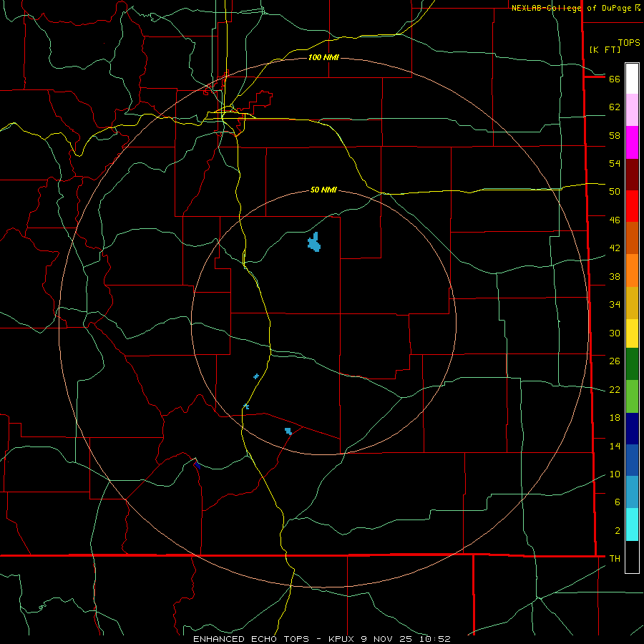Click the "TOPS" legend heading

629,43
